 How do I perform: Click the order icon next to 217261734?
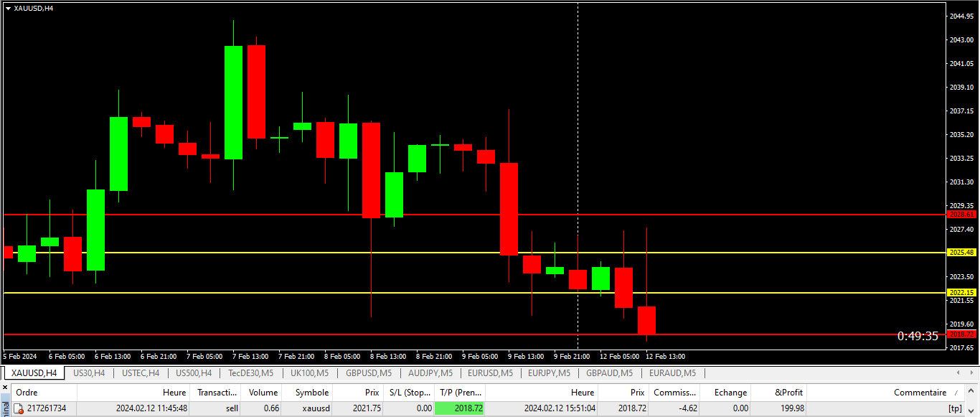point(19,408)
